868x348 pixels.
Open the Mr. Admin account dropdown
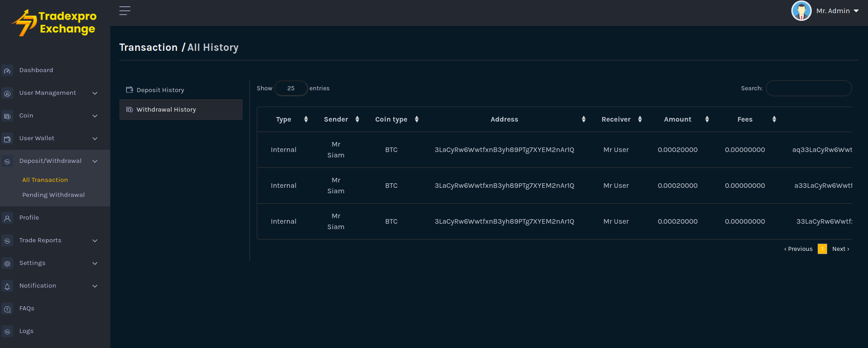(837, 11)
